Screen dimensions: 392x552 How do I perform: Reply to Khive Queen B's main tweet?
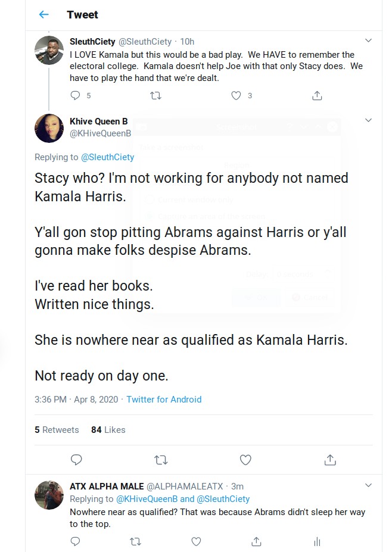tap(76, 460)
